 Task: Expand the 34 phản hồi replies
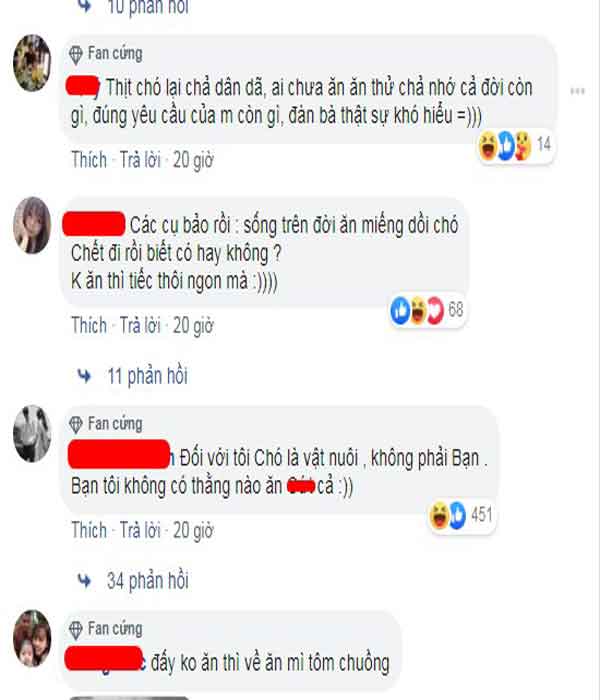click(x=148, y=581)
